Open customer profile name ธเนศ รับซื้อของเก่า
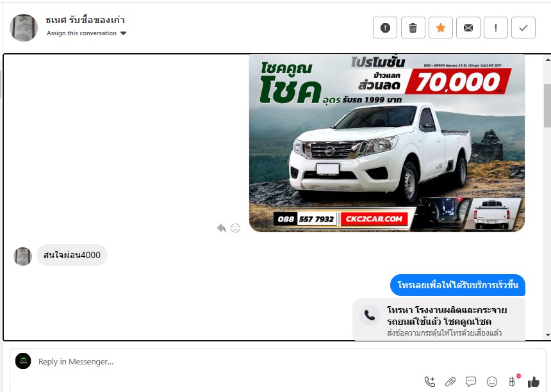551x392 pixels. click(85, 20)
